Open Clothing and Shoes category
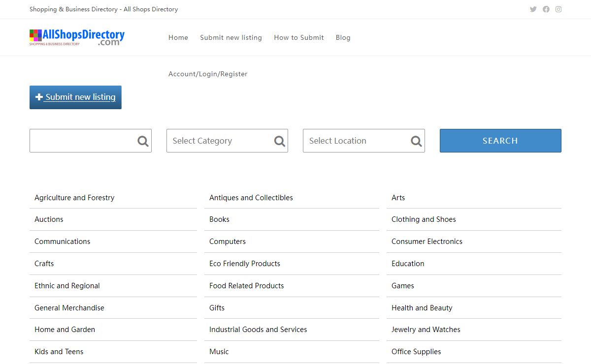The width and height of the screenshot is (591, 364). [424, 219]
